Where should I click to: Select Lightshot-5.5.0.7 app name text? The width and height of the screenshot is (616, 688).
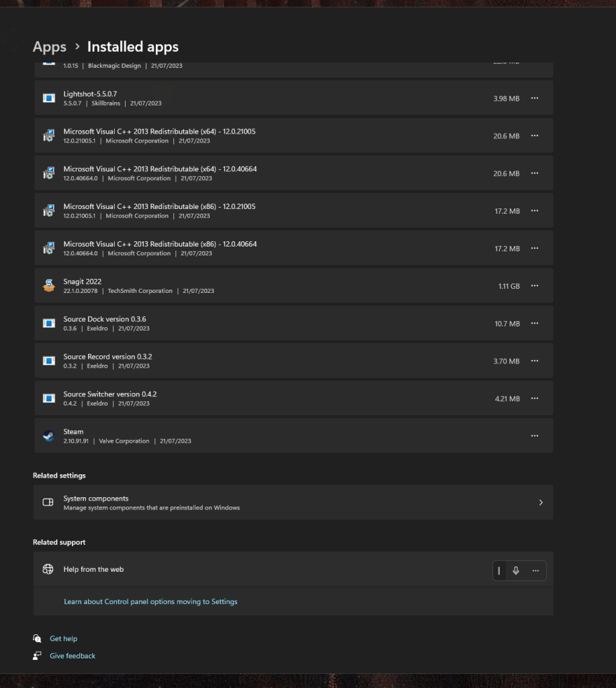coord(90,94)
